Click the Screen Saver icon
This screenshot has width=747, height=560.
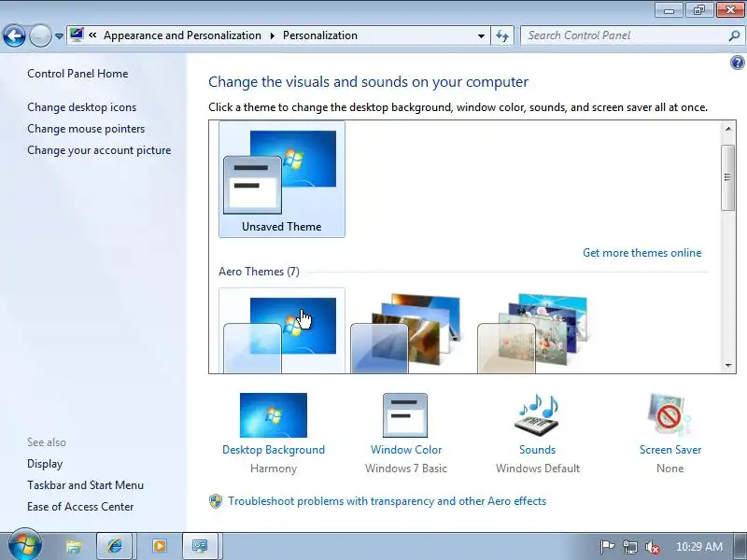pyautogui.click(x=669, y=414)
